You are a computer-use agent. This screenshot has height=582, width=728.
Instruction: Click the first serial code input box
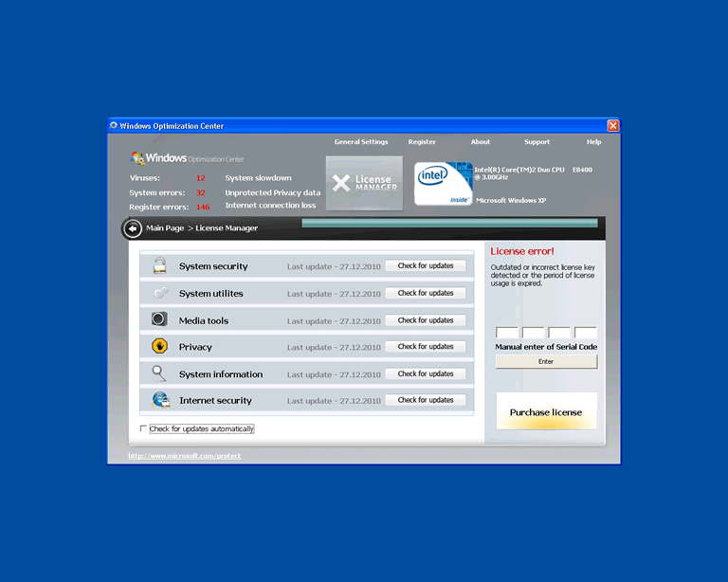(507, 333)
